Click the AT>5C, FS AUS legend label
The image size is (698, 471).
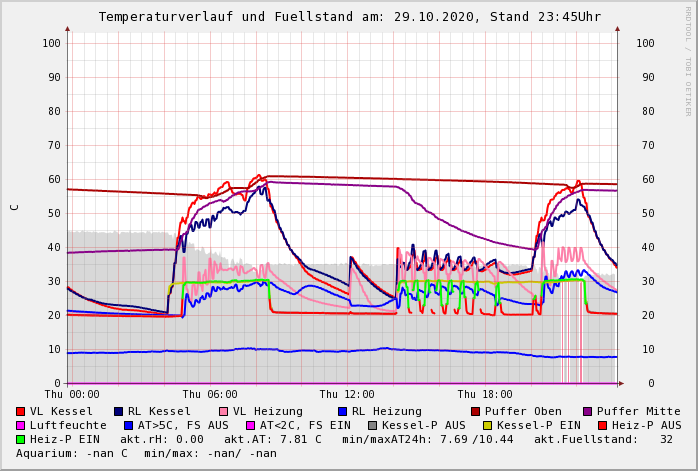click(x=183, y=425)
